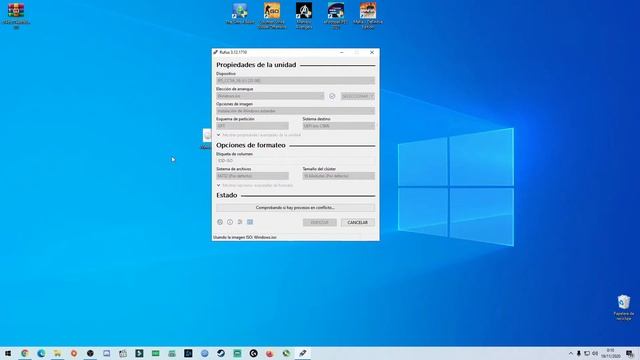Image resolution: width=640 pixels, height=360 pixels.
Task: Select the file icon behind Rufus window
Action: click(207, 139)
